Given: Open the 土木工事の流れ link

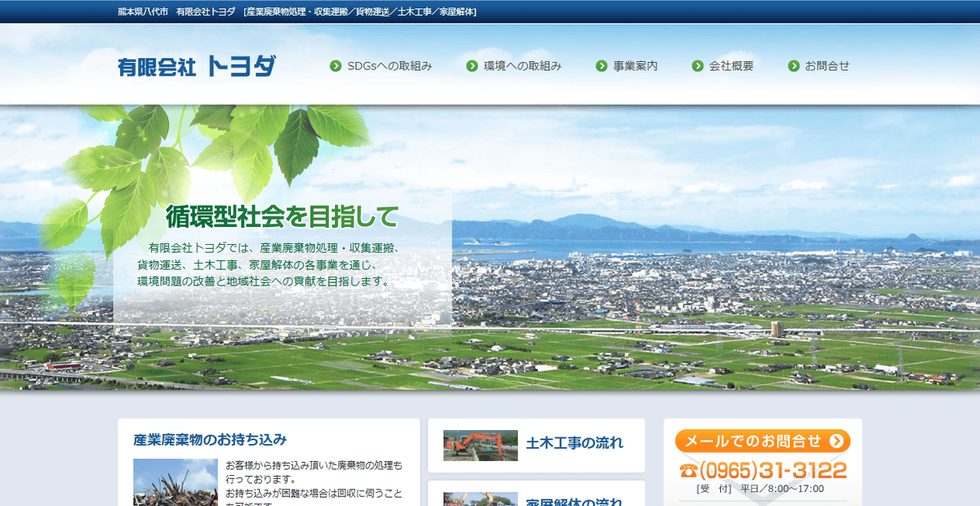Looking at the screenshot, I should click(x=573, y=443).
